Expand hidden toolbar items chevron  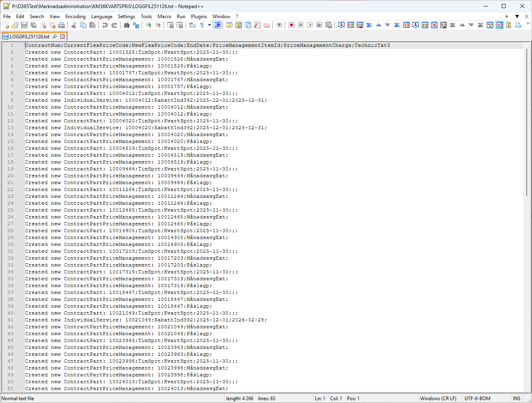[528, 23]
